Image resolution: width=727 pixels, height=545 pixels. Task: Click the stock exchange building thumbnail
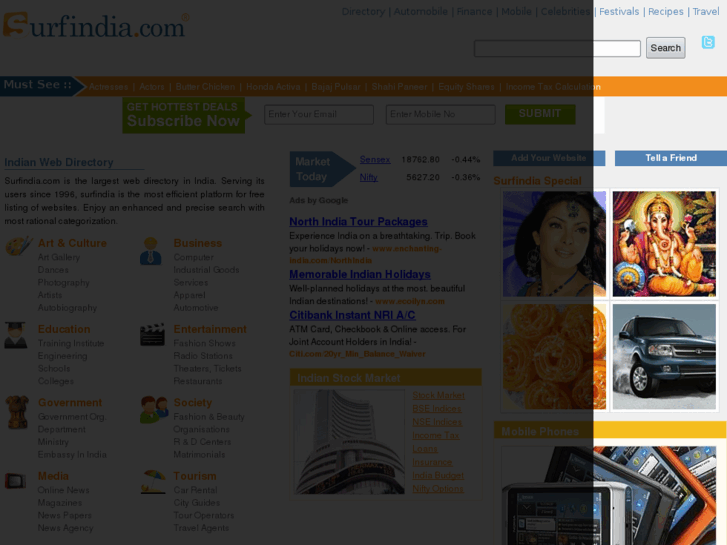coord(349,442)
